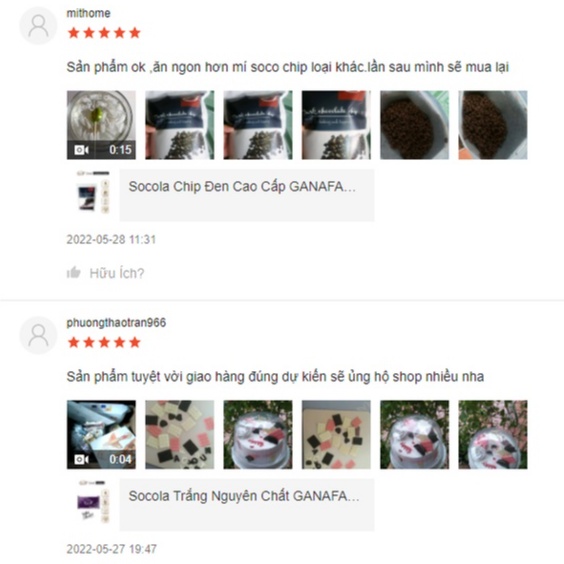Viewport: 564px width, 564px height.
Task: Click the Socola Chip Đen product image
Action: [94, 192]
